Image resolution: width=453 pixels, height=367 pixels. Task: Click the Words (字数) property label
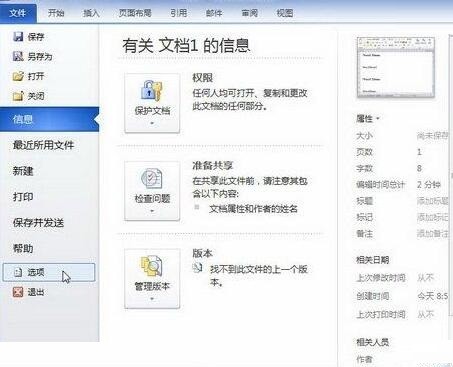pyautogui.click(x=365, y=168)
